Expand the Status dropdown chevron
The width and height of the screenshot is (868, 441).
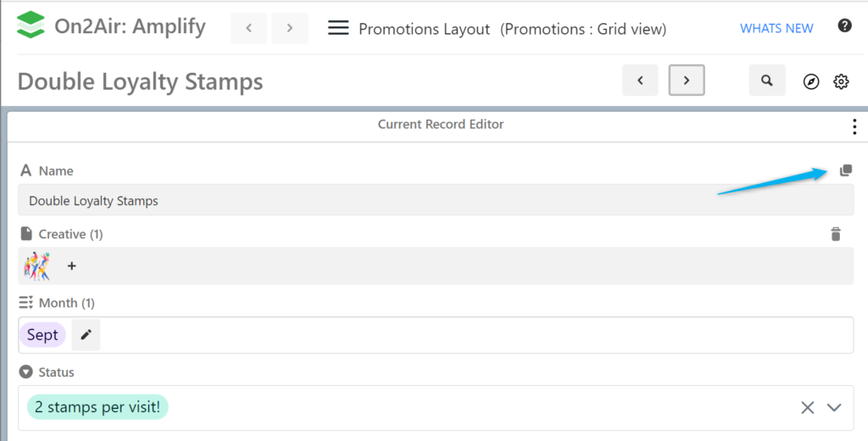(834, 408)
